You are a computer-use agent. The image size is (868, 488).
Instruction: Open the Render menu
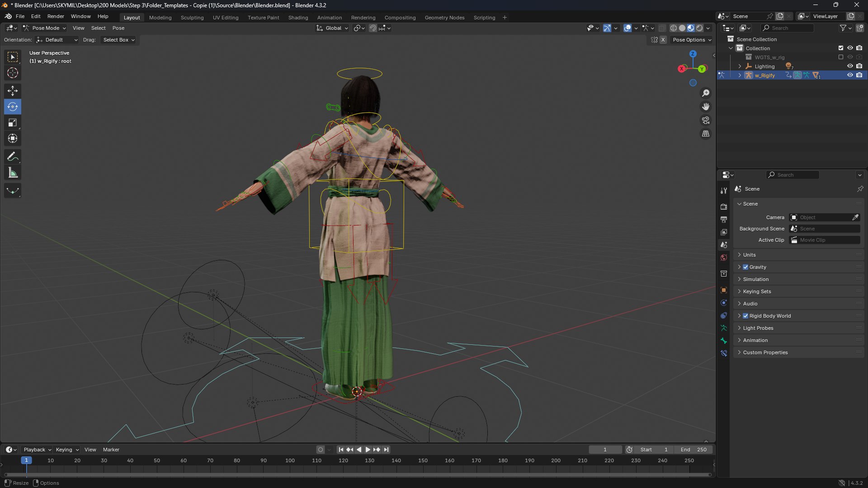click(56, 16)
